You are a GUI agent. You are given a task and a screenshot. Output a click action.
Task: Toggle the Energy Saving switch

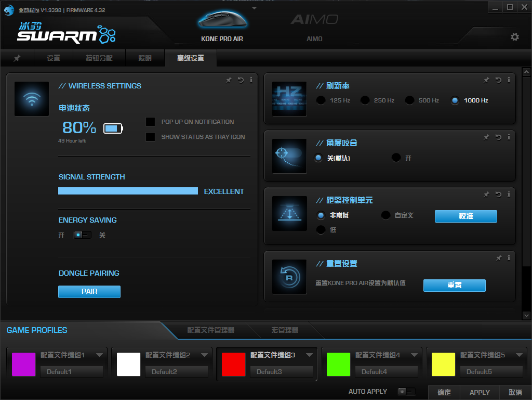83,235
